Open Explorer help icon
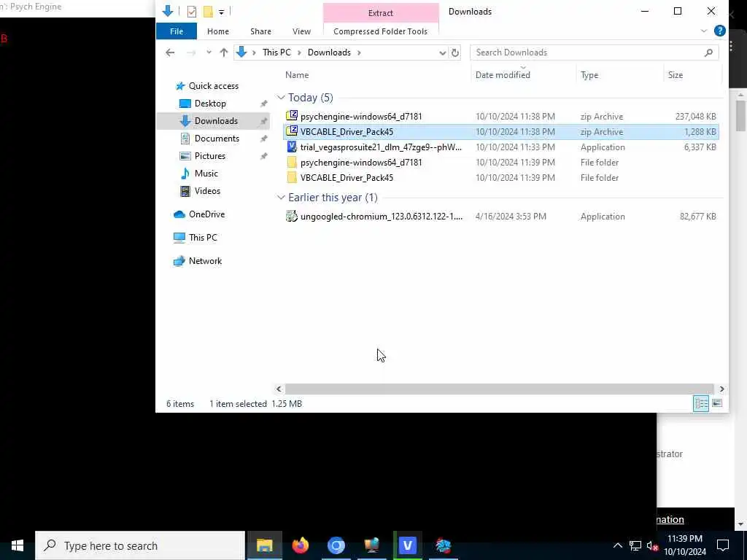Screen dimensions: 747x560 pos(719,31)
